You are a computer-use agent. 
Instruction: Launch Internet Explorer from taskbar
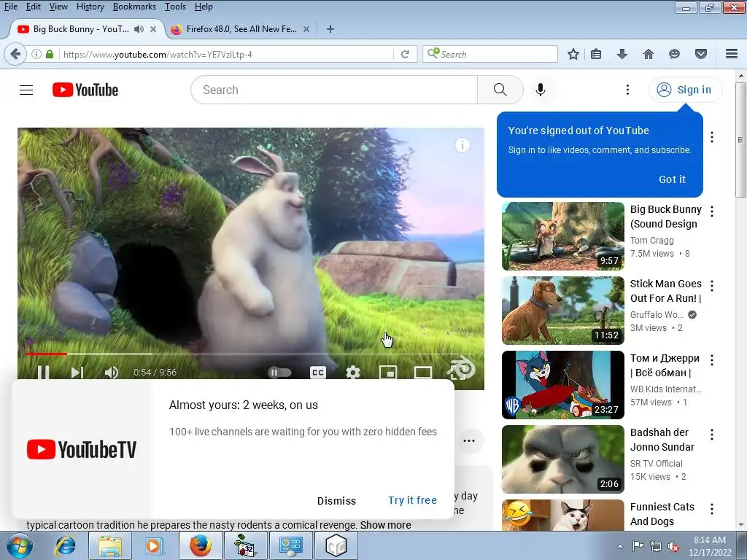coord(65,545)
